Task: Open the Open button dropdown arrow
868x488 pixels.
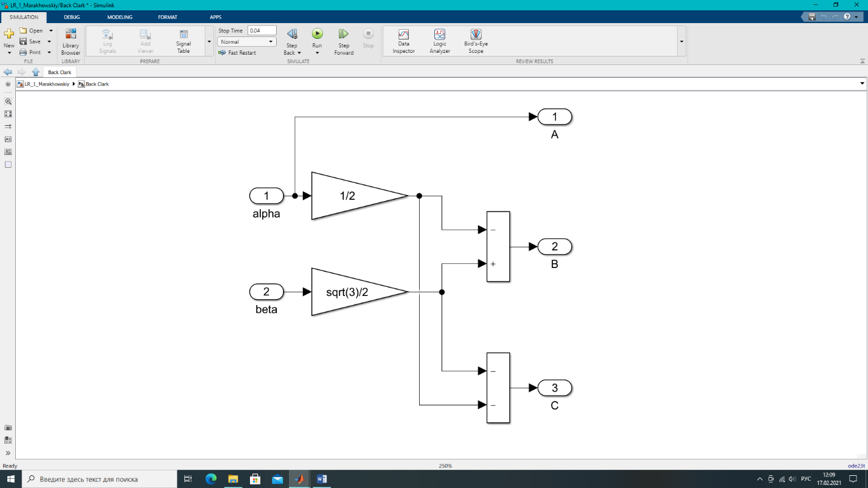Action: pyautogui.click(x=51, y=30)
